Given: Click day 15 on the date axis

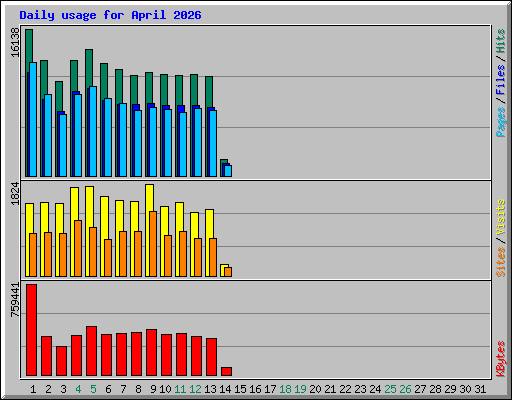Looking at the screenshot, I should pyautogui.click(x=240, y=389).
